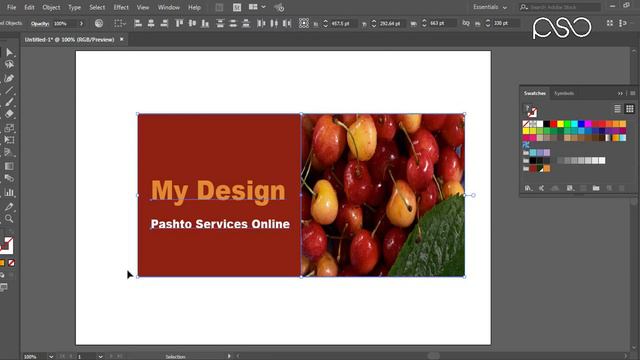Click vertical align center icon

[192, 23]
